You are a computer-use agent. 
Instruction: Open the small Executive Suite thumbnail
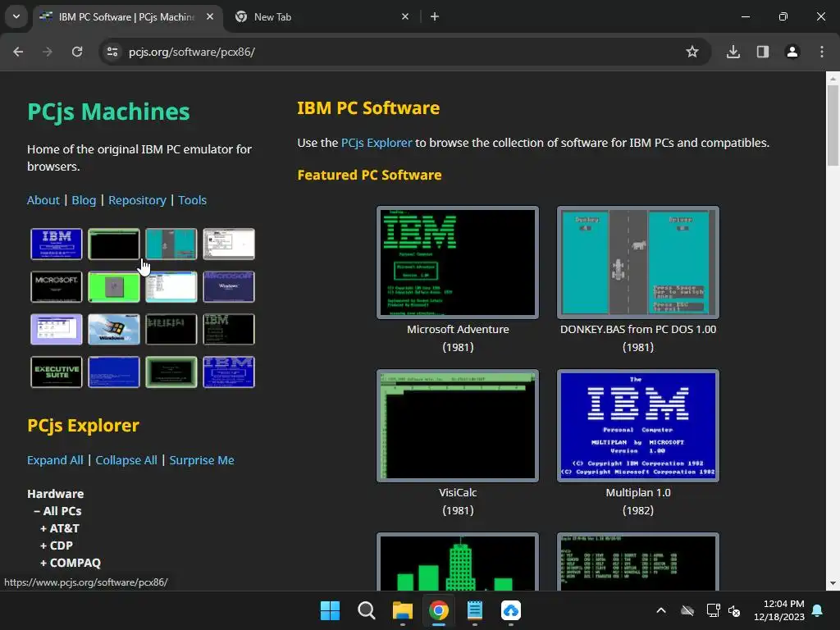pyautogui.click(x=57, y=372)
